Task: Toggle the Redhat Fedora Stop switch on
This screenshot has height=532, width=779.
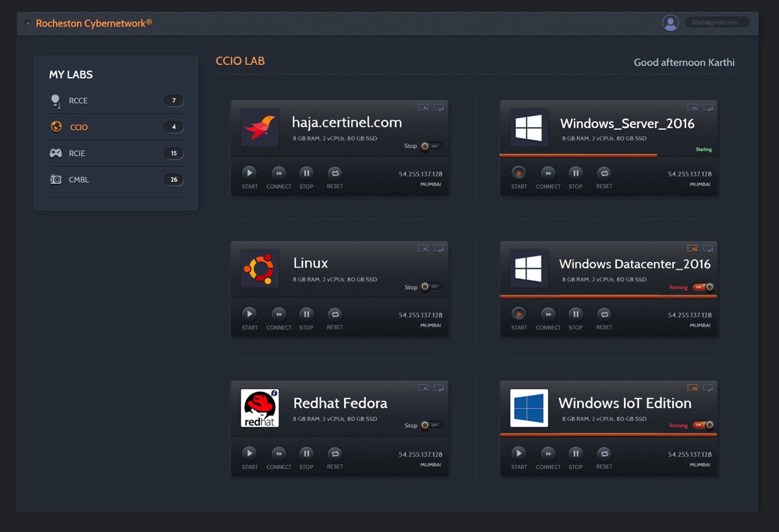Action: [x=431, y=426]
